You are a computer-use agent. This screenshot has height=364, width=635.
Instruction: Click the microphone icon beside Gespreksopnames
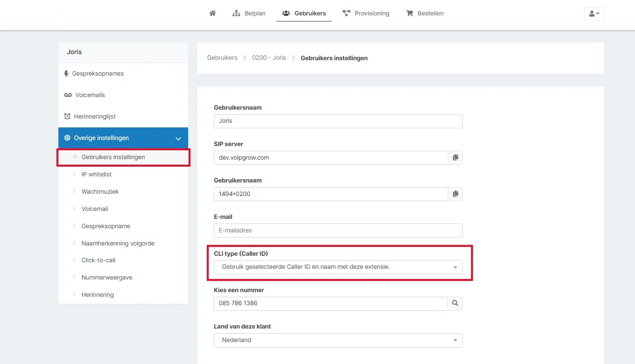66,73
